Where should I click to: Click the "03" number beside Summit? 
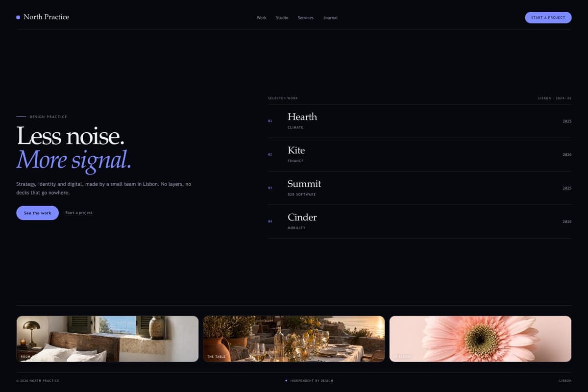270,188
